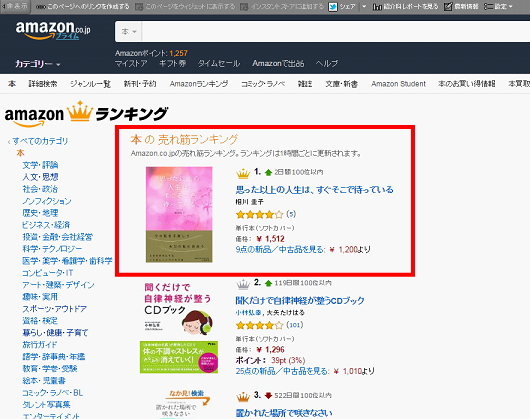Select 旅行ガイド category
This screenshot has height=419, width=530.
pyautogui.click(x=40, y=345)
